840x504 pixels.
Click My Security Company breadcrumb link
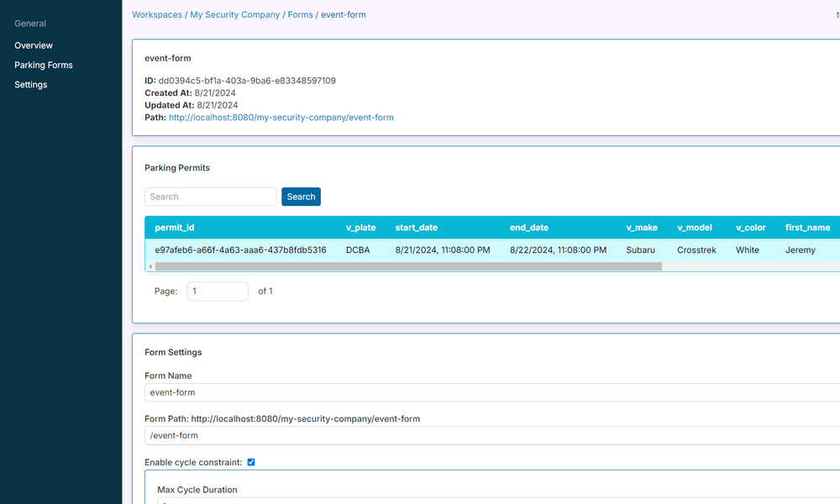click(234, 14)
